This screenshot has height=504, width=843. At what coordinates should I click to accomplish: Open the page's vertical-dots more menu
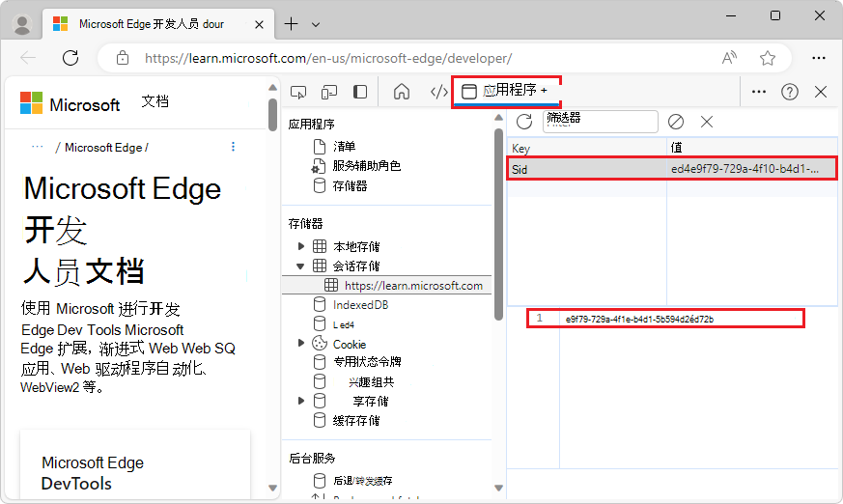[233, 147]
